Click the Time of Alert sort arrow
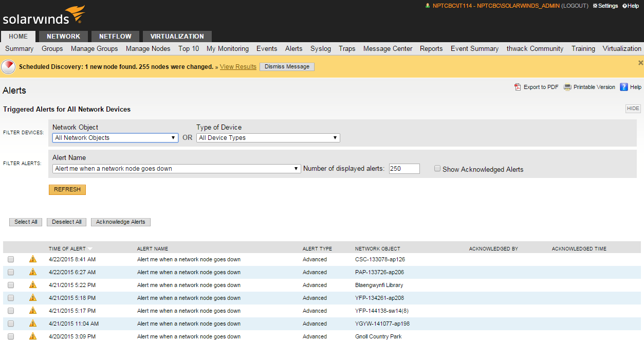Screen dimensions: 644x340 pyautogui.click(x=90, y=249)
